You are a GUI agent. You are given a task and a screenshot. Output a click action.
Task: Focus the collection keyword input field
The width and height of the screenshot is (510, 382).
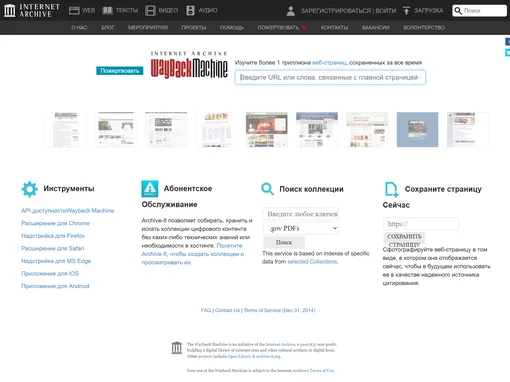[x=301, y=214]
